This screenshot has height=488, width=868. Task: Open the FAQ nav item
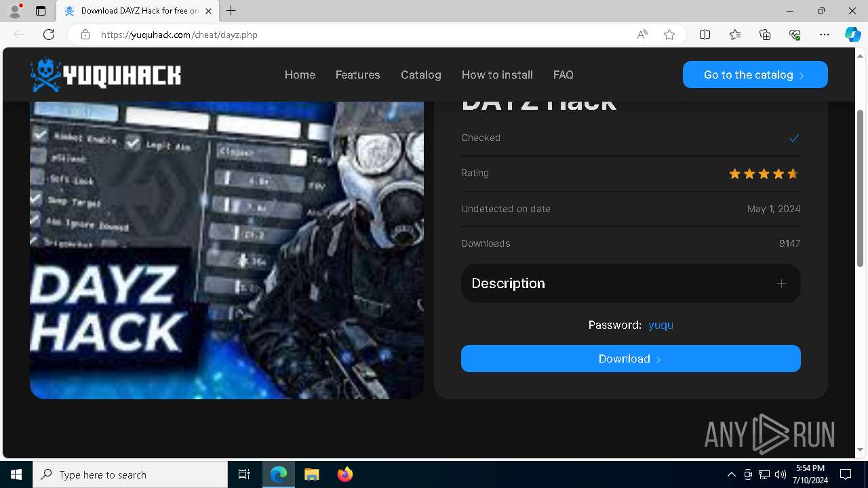click(x=564, y=75)
